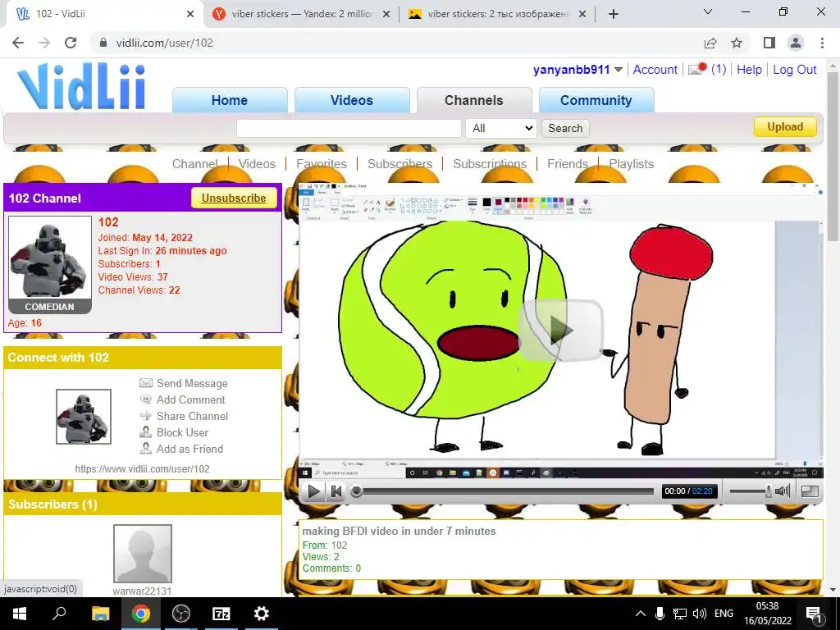Viewport: 840px width, 630px height.
Task: Open 7-Zip from taskbar
Action: coord(221,614)
